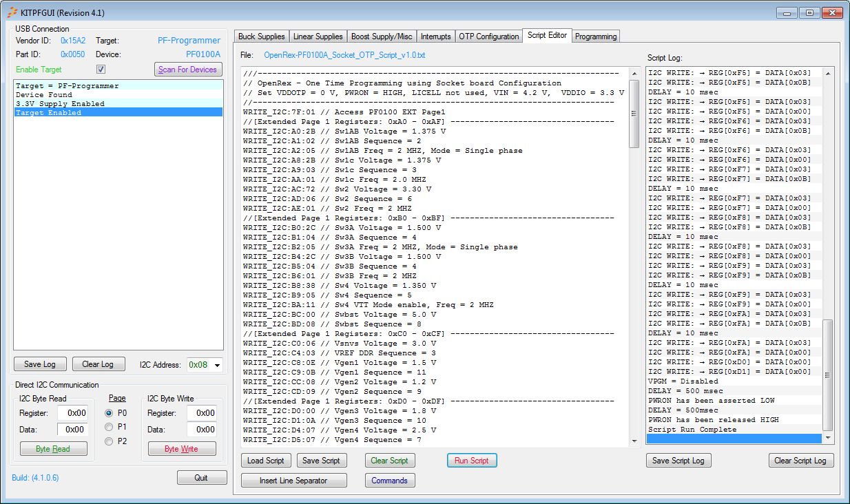Select page P2 radio button
850x504 pixels.
pyautogui.click(x=109, y=441)
